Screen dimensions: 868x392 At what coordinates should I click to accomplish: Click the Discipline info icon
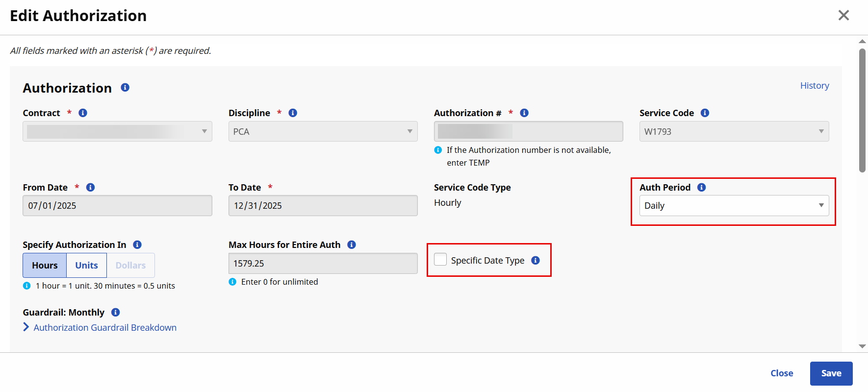coord(293,113)
